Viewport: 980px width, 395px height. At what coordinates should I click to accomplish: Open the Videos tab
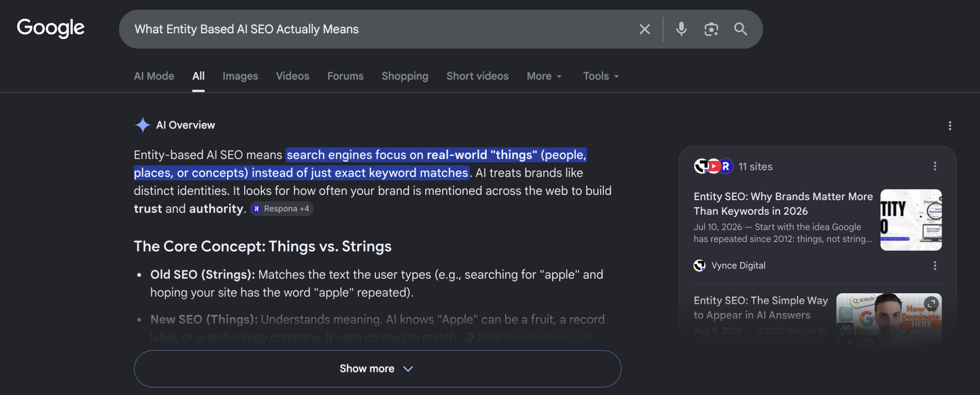pyautogui.click(x=292, y=76)
